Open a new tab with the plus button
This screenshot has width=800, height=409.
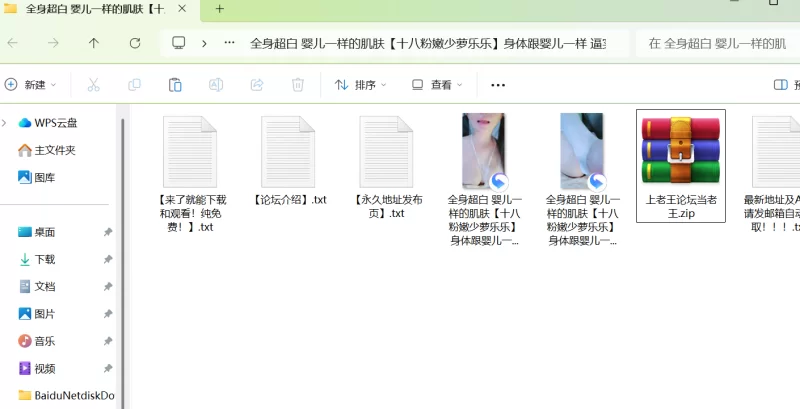(x=219, y=9)
